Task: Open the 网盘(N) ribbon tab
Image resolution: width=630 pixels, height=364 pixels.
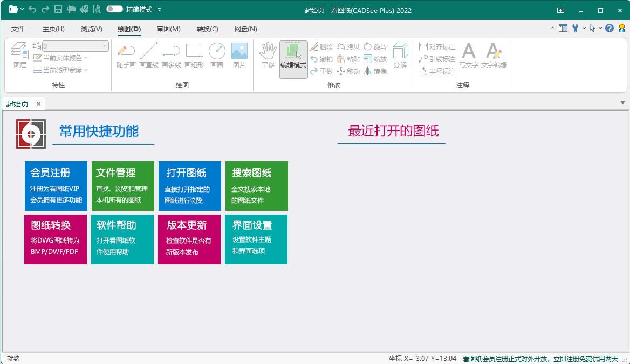Action: pos(245,29)
